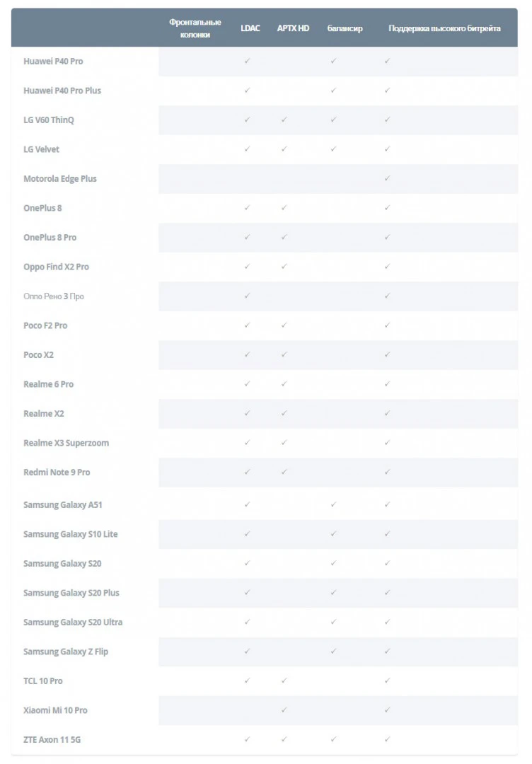
Task: Select the Poco F2 Pro row label
Action: point(45,325)
